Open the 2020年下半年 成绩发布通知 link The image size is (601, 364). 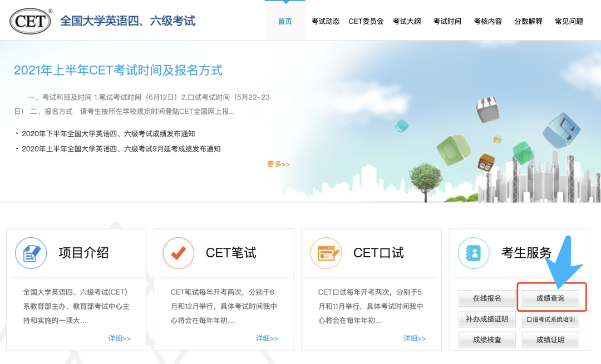pyautogui.click(x=108, y=133)
